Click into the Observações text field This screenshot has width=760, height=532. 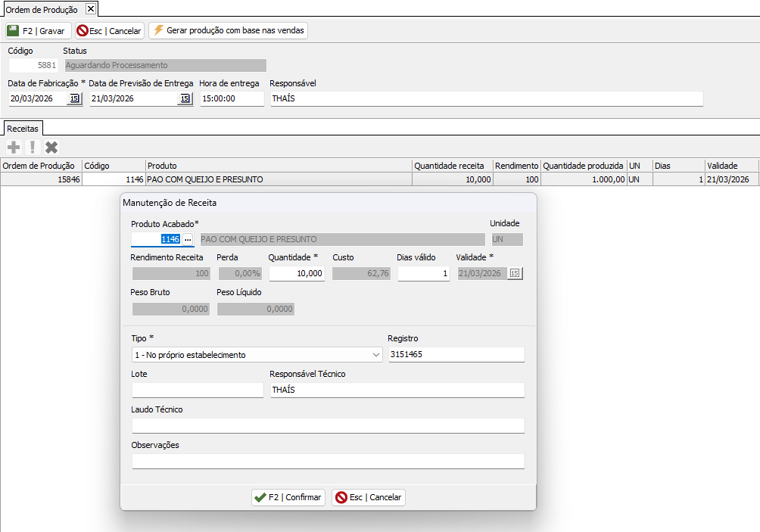(328, 461)
